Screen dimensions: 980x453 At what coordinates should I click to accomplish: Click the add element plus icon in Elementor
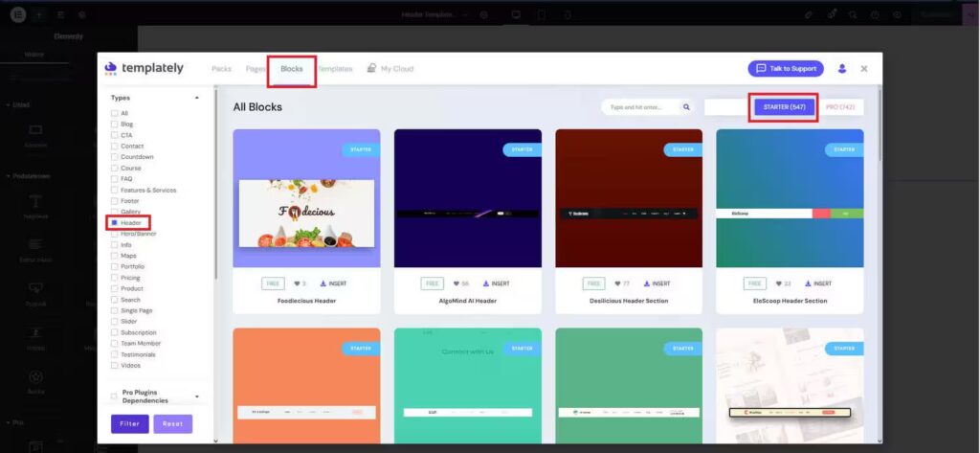coord(38,14)
